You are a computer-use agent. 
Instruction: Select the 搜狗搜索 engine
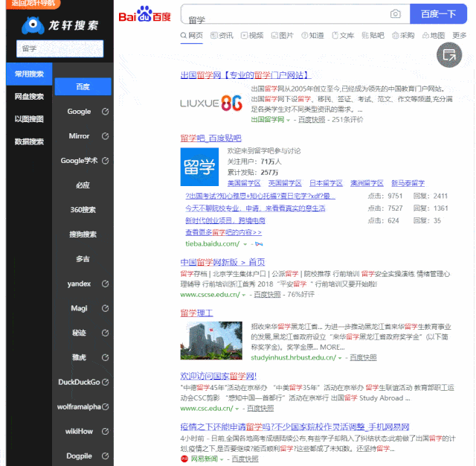(x=83, y=234)
